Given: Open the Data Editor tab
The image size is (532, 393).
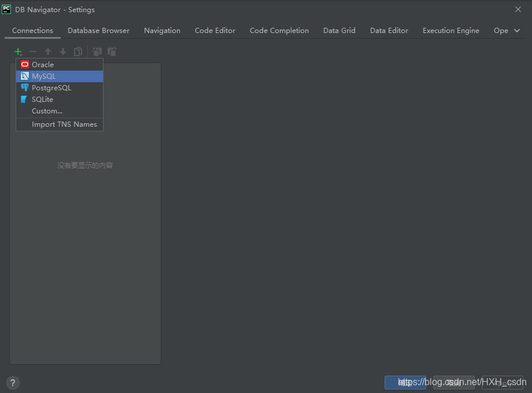Looking at the screenshot, I should pyautogui.click(x=389, y=31).
